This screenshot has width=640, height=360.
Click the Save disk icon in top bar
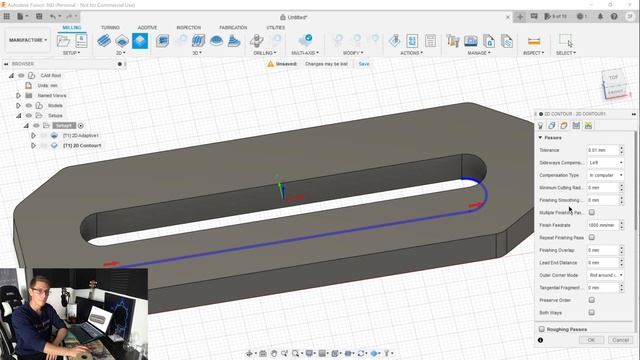39,16
